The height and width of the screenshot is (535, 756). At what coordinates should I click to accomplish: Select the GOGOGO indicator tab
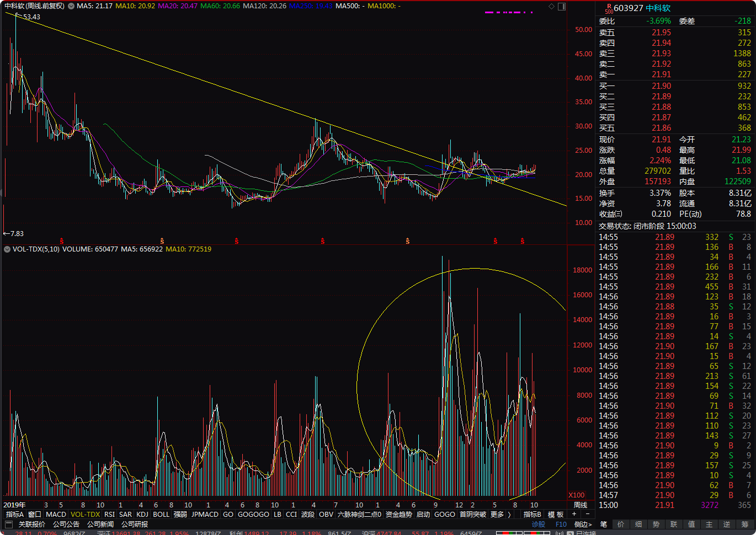coord(253,514)
